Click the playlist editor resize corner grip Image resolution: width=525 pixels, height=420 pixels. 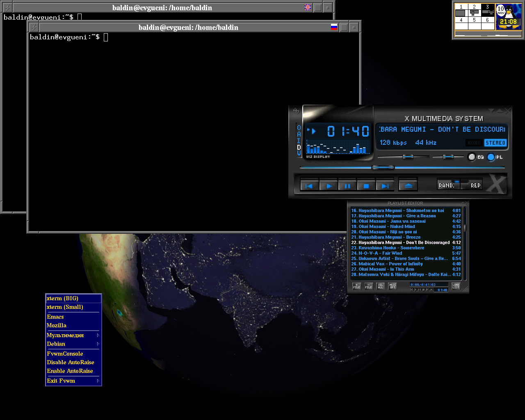click(x=465, y=290)
